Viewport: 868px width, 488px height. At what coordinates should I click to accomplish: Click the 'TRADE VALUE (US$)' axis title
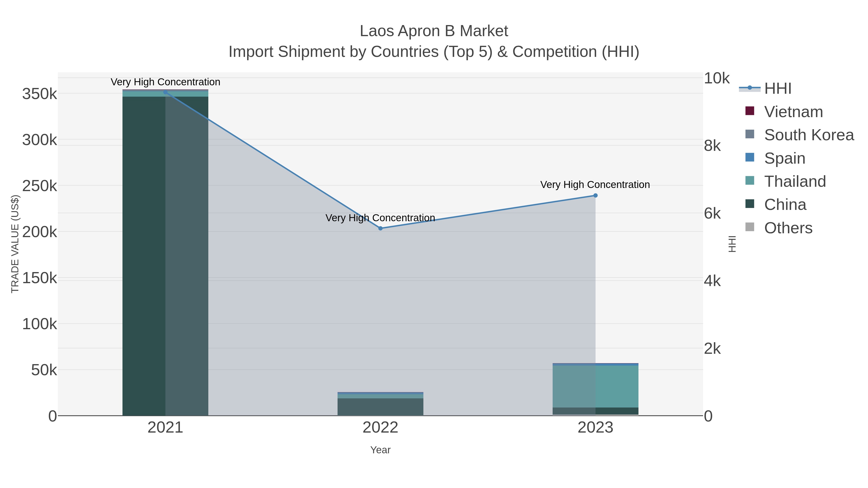15,244
